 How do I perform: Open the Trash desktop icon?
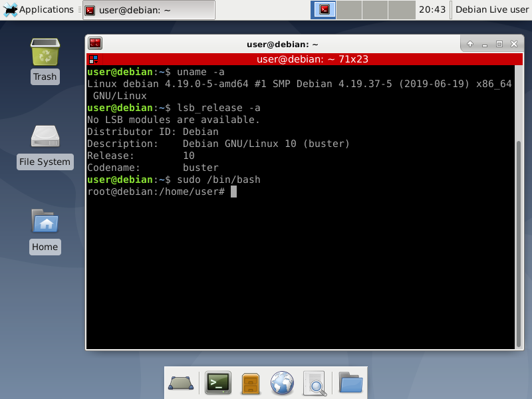point(45,52)
